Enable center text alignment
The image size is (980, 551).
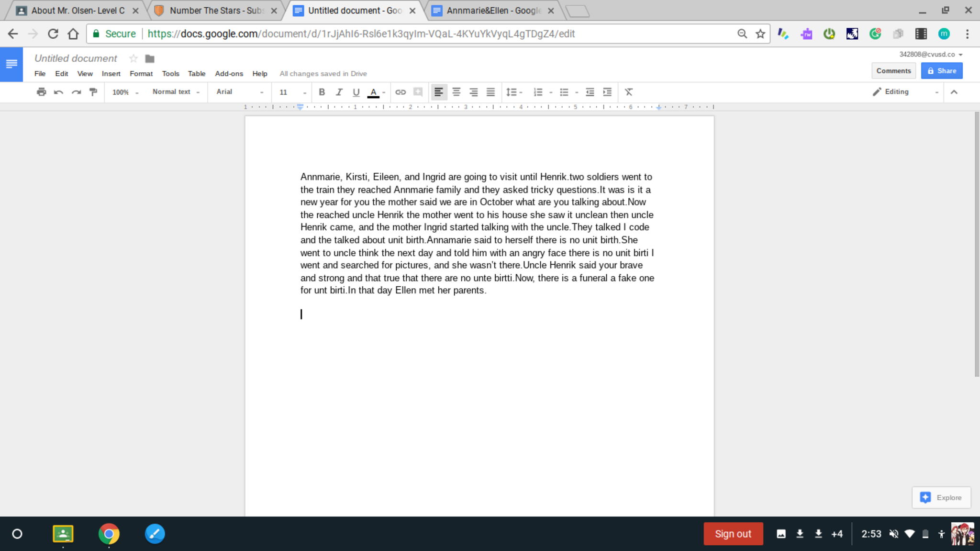tap(456, 92)
